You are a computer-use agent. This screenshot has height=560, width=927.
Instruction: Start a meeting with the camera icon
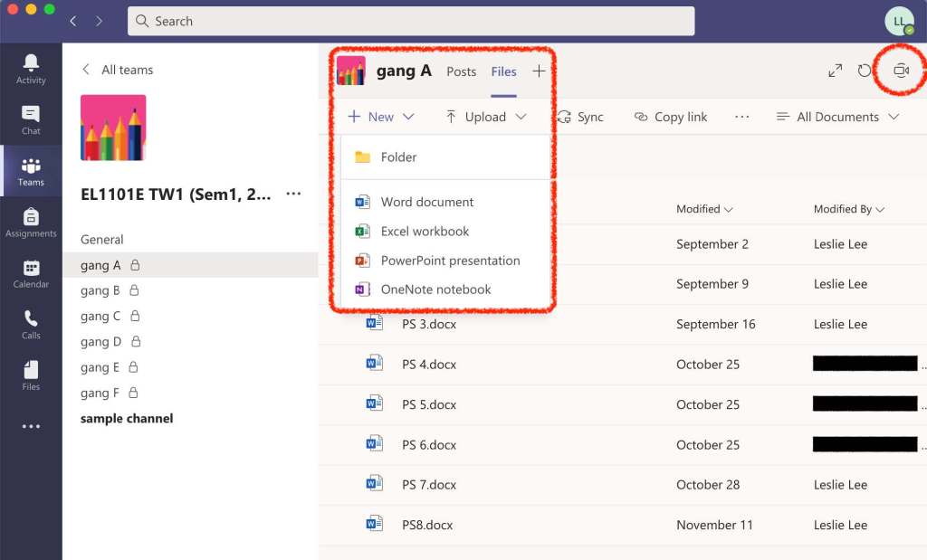pyautogui.click(x=899, y=70)
